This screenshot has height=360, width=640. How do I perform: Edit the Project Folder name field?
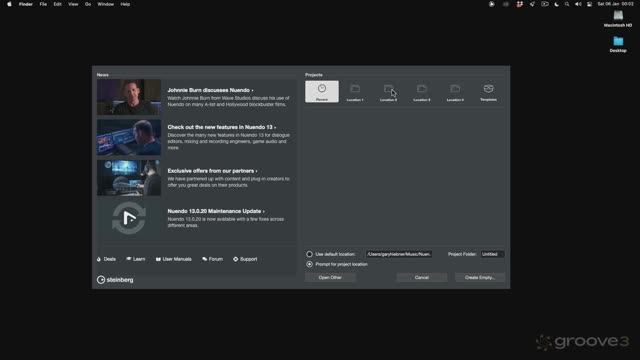point(492,254)
